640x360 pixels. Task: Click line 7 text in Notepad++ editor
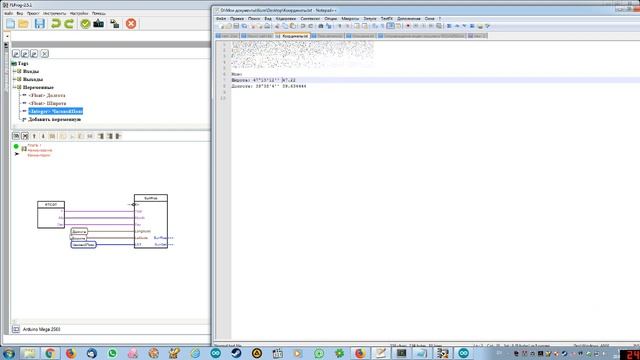263,80
